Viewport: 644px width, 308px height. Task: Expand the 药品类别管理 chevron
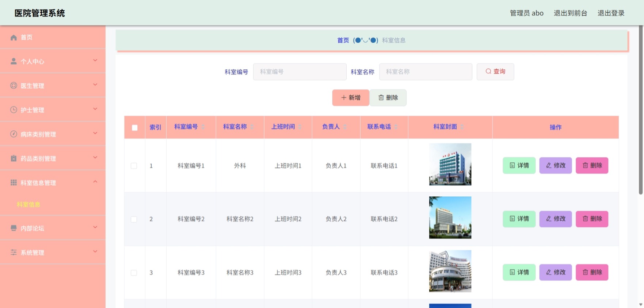pyautogui.click(x=95, y=158)
